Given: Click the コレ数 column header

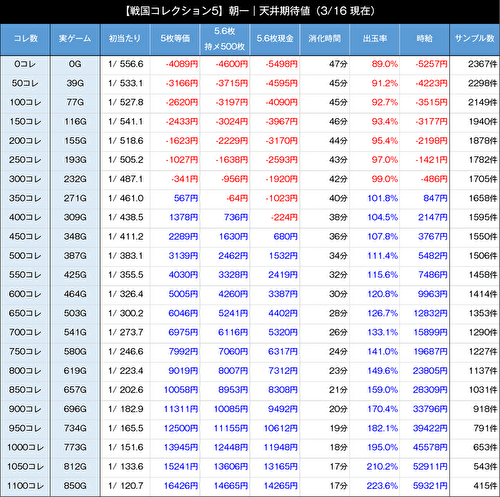Looking at the screenshot, I should (x=25, y=39).
